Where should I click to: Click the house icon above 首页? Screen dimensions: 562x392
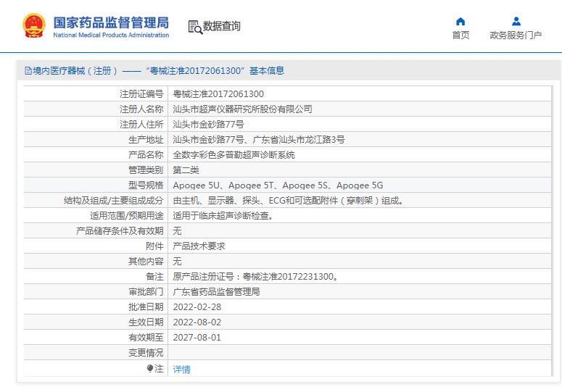click(460, 21)
